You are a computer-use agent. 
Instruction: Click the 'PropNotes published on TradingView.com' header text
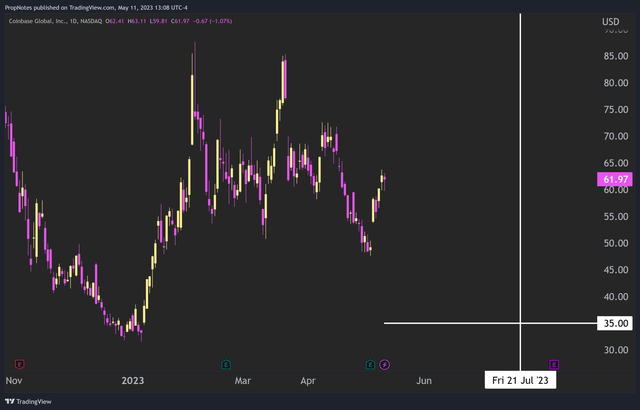click(x=60, y=7)
